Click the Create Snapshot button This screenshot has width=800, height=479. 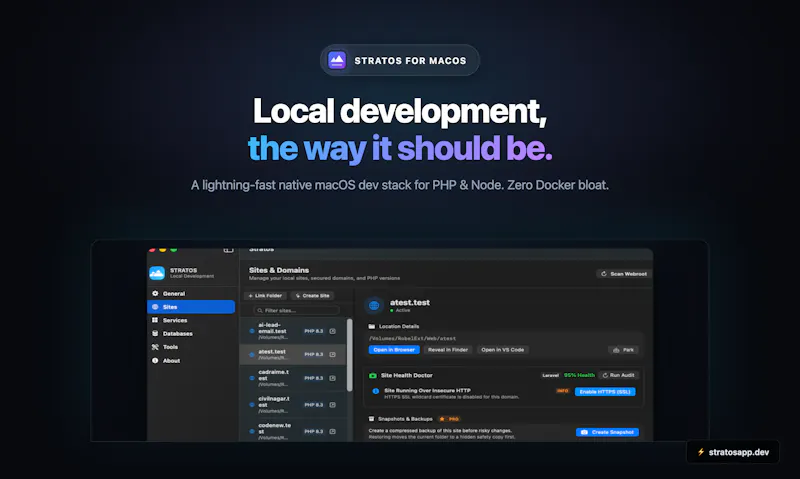607,432
